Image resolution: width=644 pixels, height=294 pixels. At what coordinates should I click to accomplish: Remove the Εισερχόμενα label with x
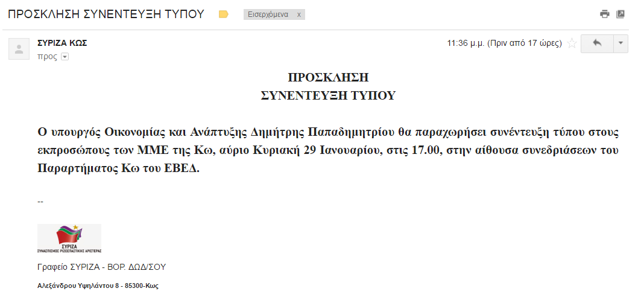pos(299,14)
